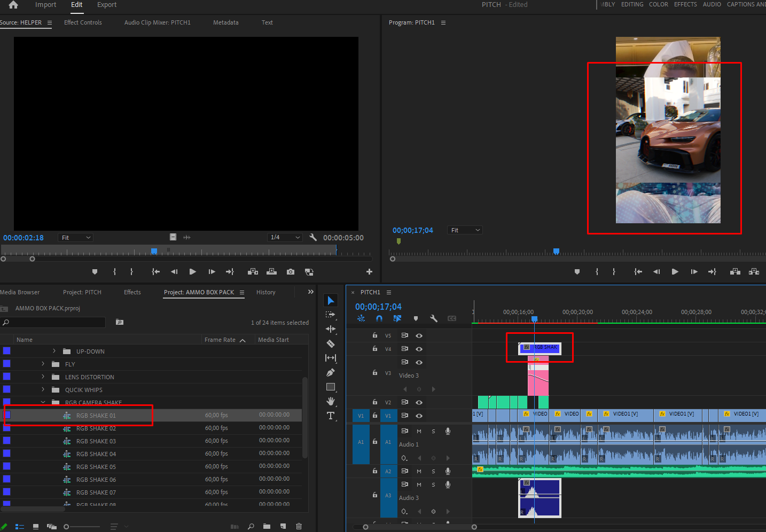Create new bin in Project panel
The height and width of the screenshot is (532, 766).
[x=267, y=527]
